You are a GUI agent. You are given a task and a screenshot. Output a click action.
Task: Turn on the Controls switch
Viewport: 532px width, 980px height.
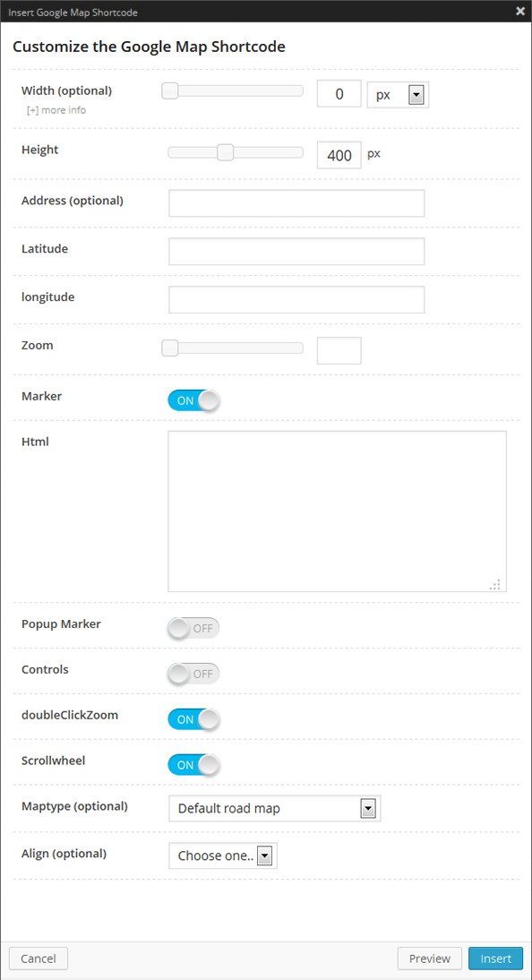point(193,673)
